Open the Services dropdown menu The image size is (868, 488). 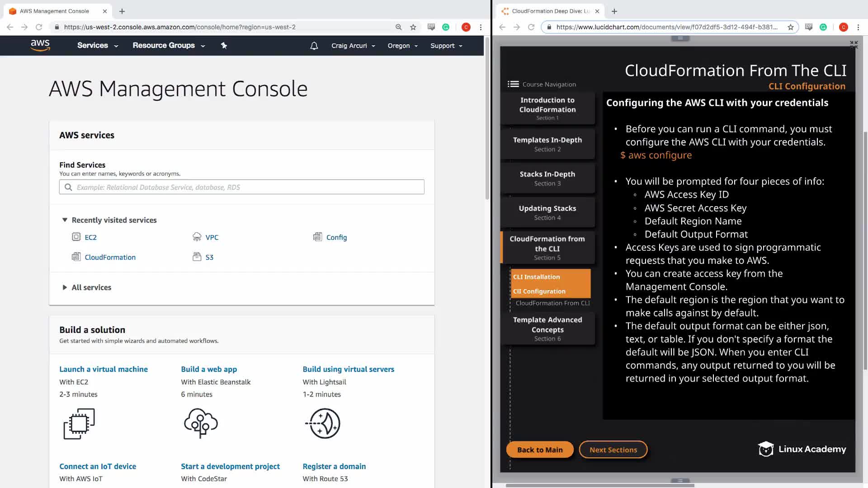click(97, 45)
